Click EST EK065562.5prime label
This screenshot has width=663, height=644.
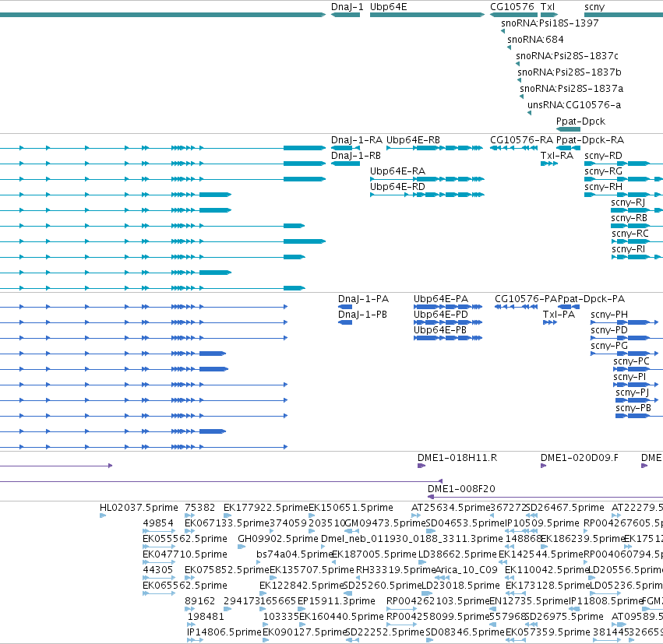(185, 586)
